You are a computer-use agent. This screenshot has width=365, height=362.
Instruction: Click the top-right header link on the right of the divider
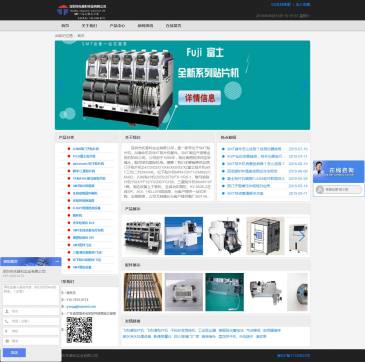[303, 5]
